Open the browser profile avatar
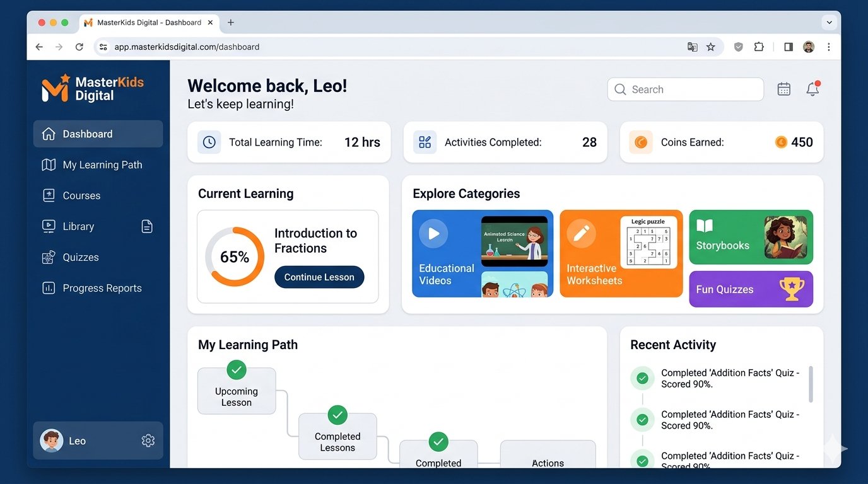868x484 pixels. (x=809, y=47)
